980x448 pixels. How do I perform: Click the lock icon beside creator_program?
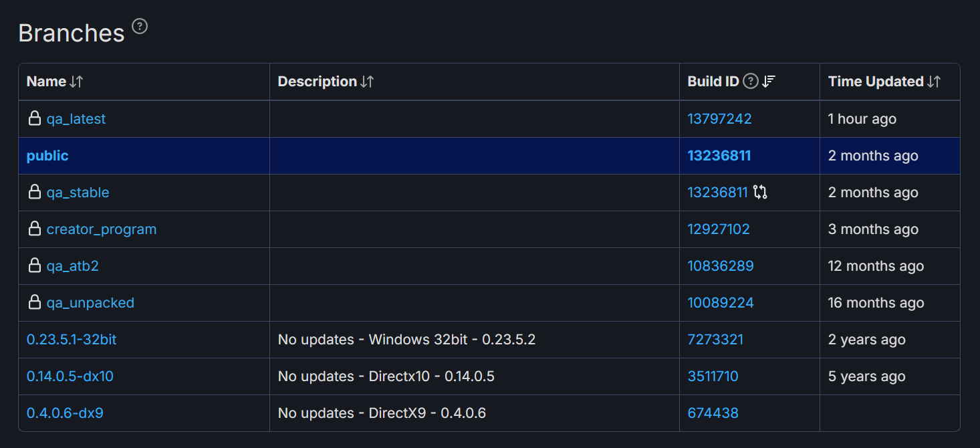[x=34, y=229]
